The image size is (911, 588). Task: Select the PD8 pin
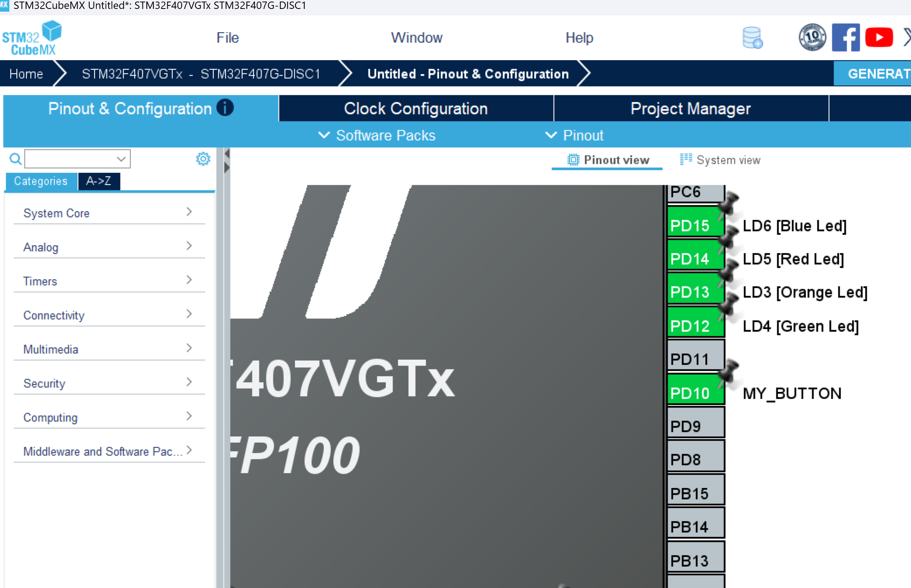(x=696, y=456)
